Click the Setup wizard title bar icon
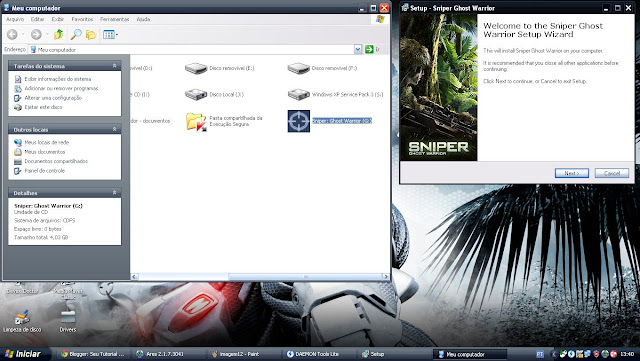 pyautogui.click(x=405, y=8)
